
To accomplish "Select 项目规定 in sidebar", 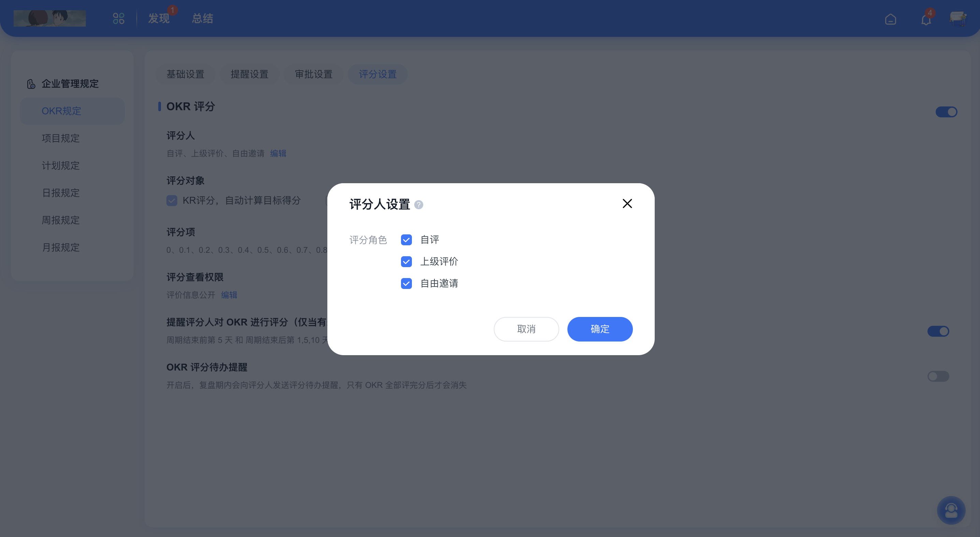I will pyautogui.click(x=72, y=138).
